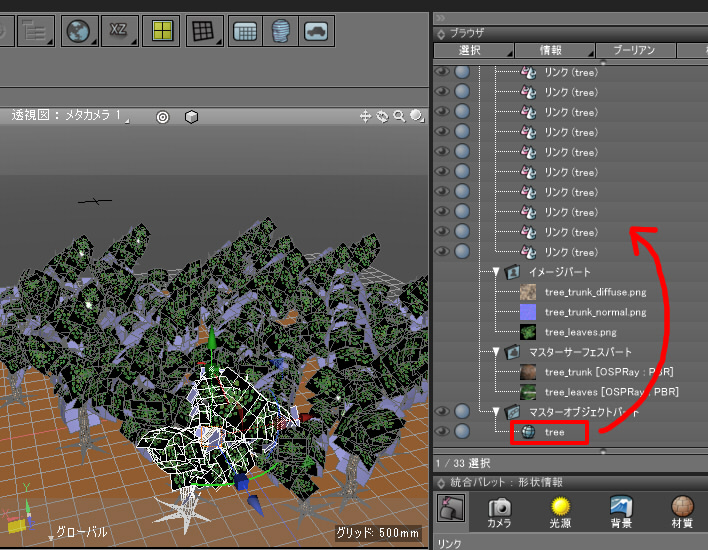Open the 光源 (light source) palette
The width and height of the screenshot is (708, 550).
point(562,514)
